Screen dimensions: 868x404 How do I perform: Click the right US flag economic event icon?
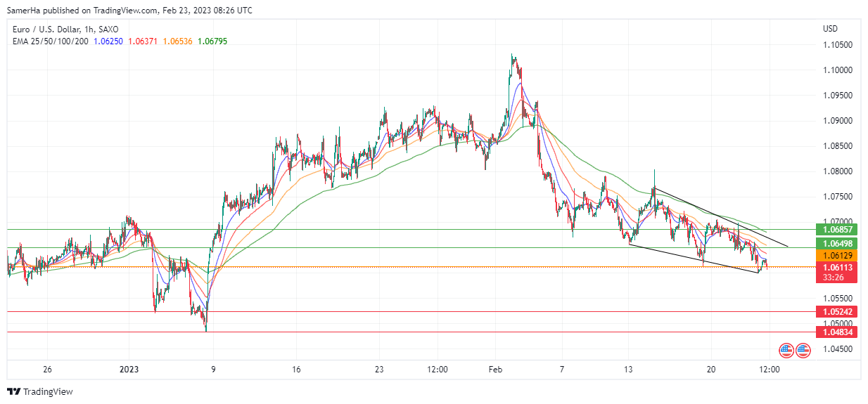click(801, 350)
